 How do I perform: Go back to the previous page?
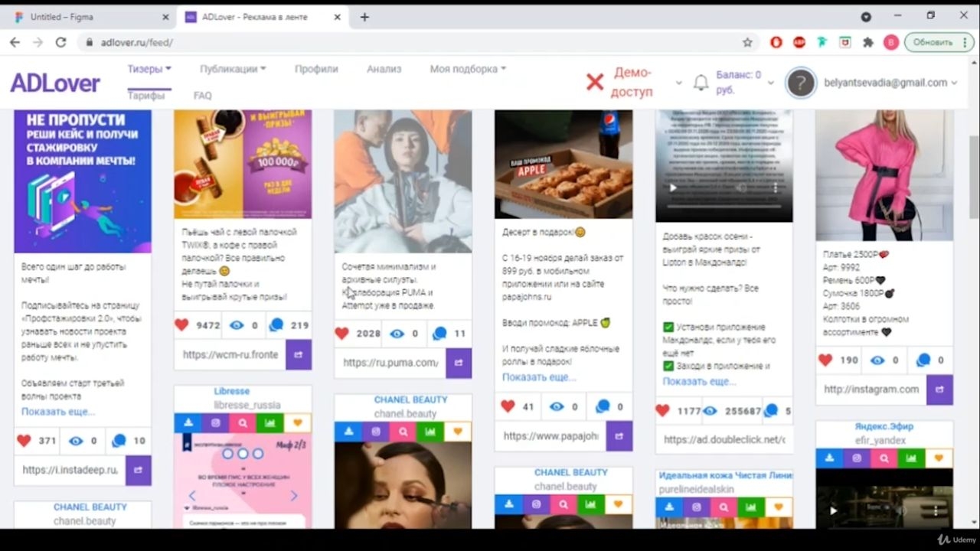[x=15, y=43]
